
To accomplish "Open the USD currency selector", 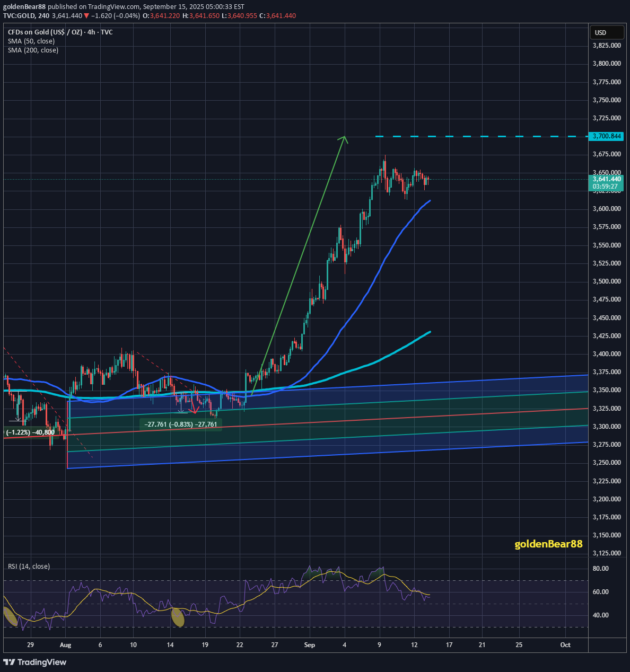I will point(607,33).
